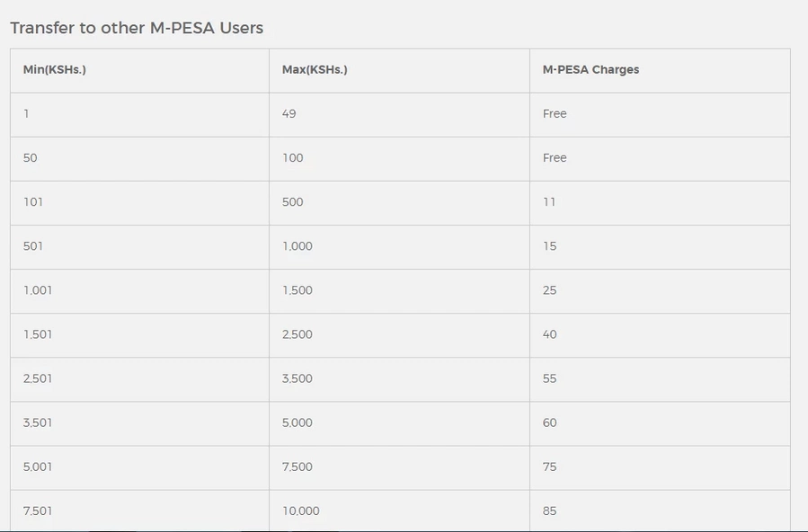Select the max value 3,500

pos(297,378)
